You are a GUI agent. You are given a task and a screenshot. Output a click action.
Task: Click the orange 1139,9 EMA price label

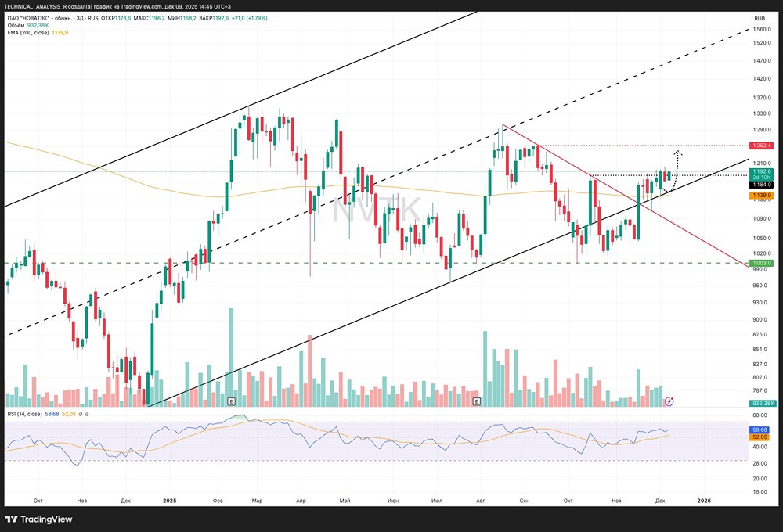coord(762,195)
